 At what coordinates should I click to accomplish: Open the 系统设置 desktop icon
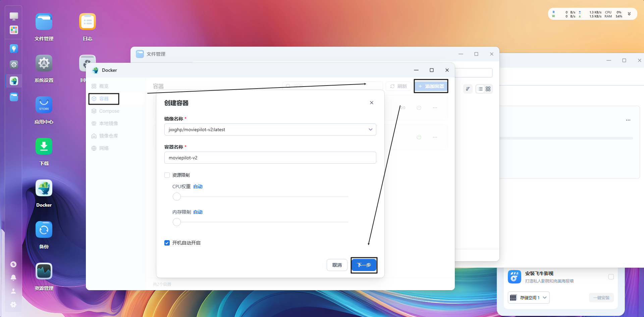tap(44, 63)
